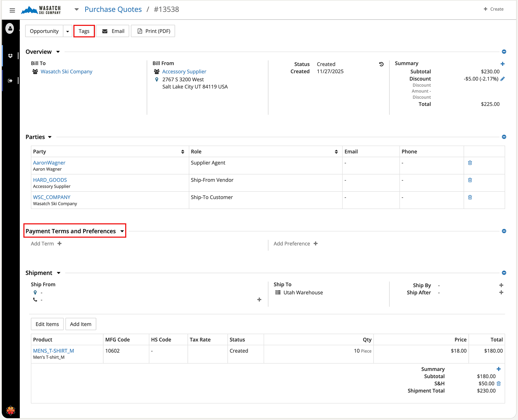Open the Opportunity button dropdown arrow

(68, 31)
